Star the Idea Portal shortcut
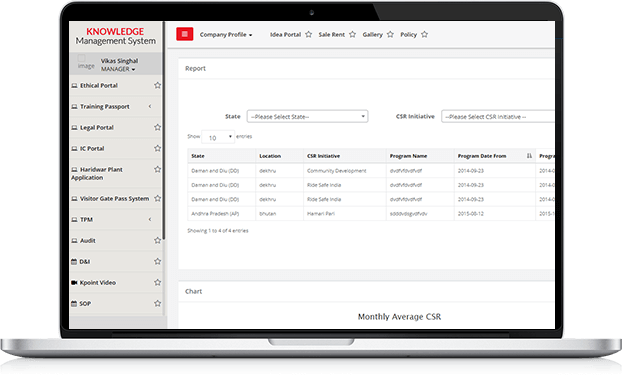622x376 pixels. tap(309, 35)
